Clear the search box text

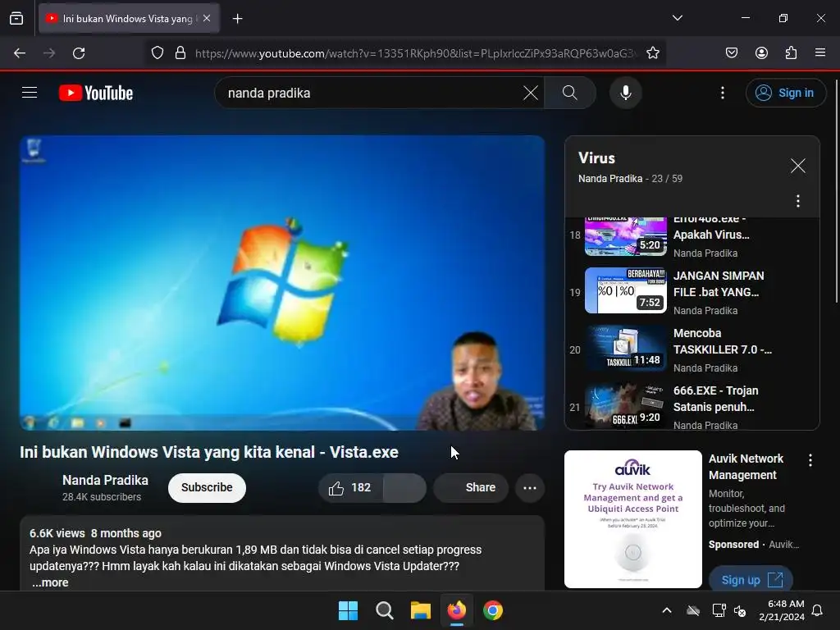pos(531,93)
